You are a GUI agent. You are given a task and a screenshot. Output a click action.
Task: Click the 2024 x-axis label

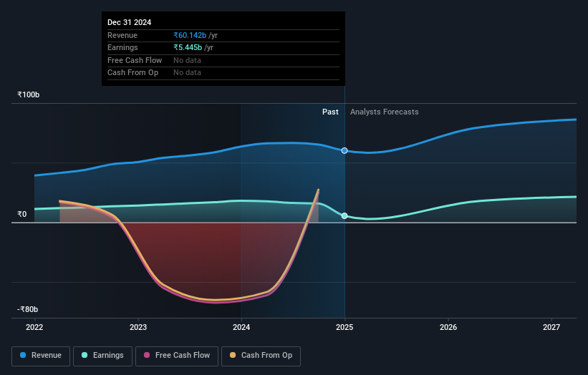point(241,328)
